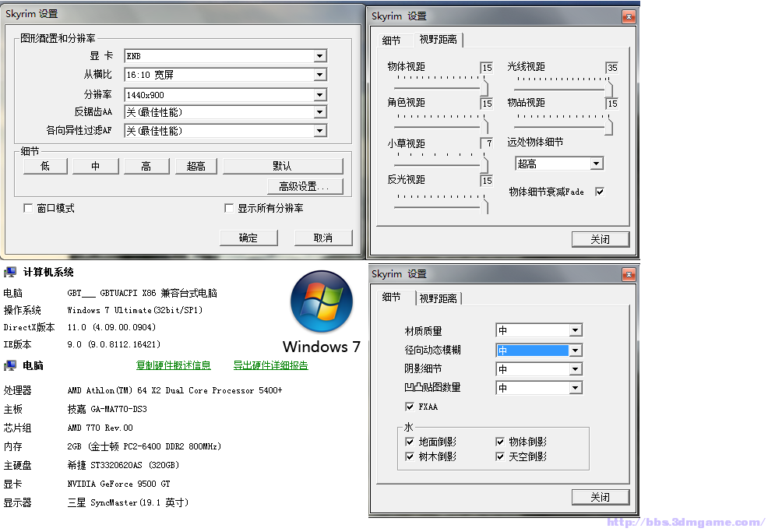The image size is (768, 532).
Task: Click the graphics card text "NVIDIA GeForce 9500 GT"
Action: (x=118, y=484)
